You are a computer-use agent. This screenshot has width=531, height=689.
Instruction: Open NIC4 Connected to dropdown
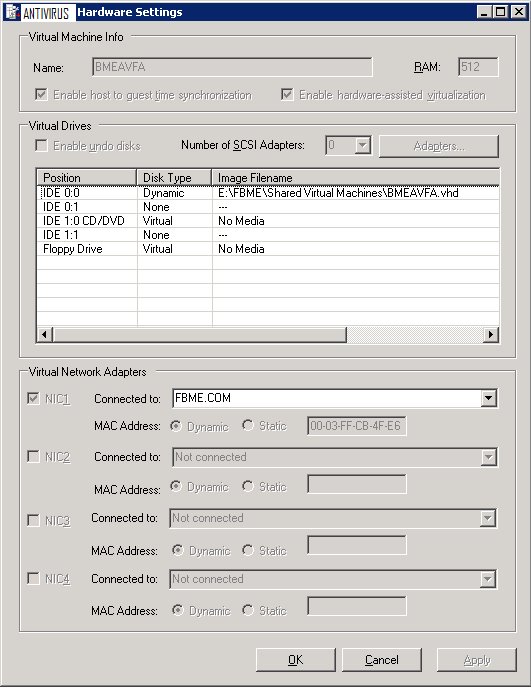pos(487,579)
